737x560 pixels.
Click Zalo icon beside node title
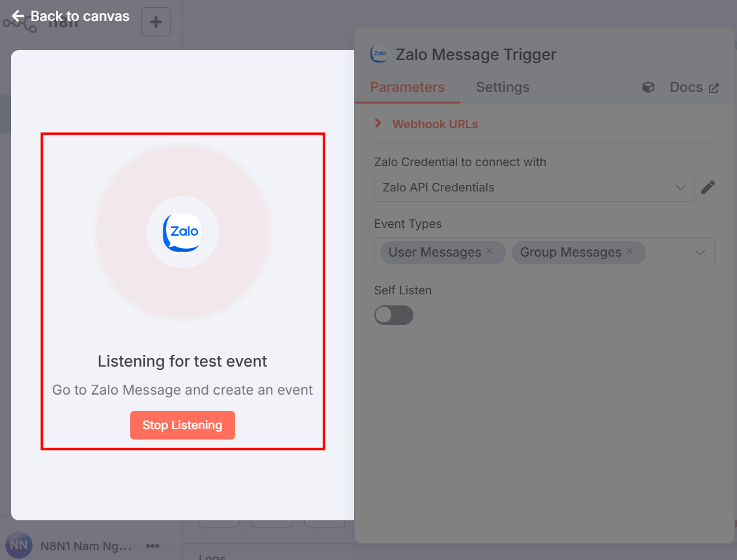[379, 54]
